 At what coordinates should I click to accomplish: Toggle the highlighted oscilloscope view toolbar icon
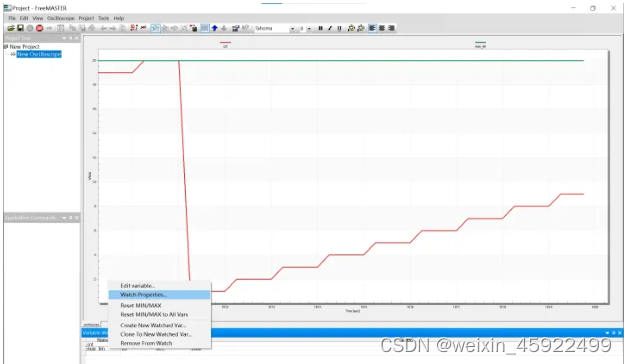click(x=155, y=28)
